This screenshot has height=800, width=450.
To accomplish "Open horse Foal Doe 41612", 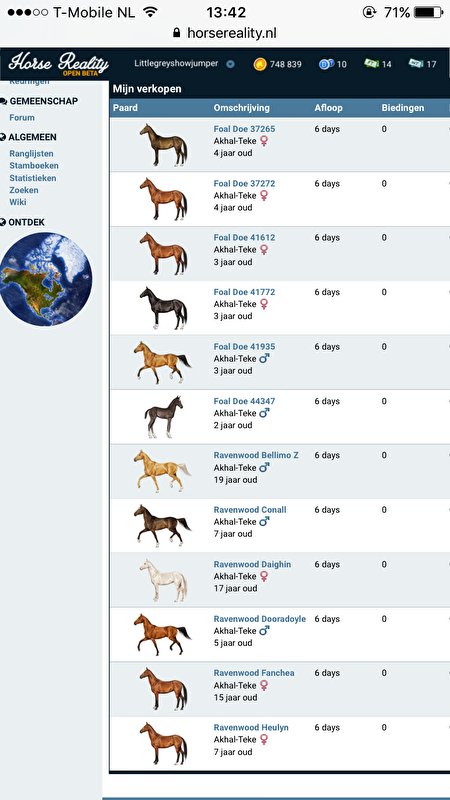I will click(244, 238).
